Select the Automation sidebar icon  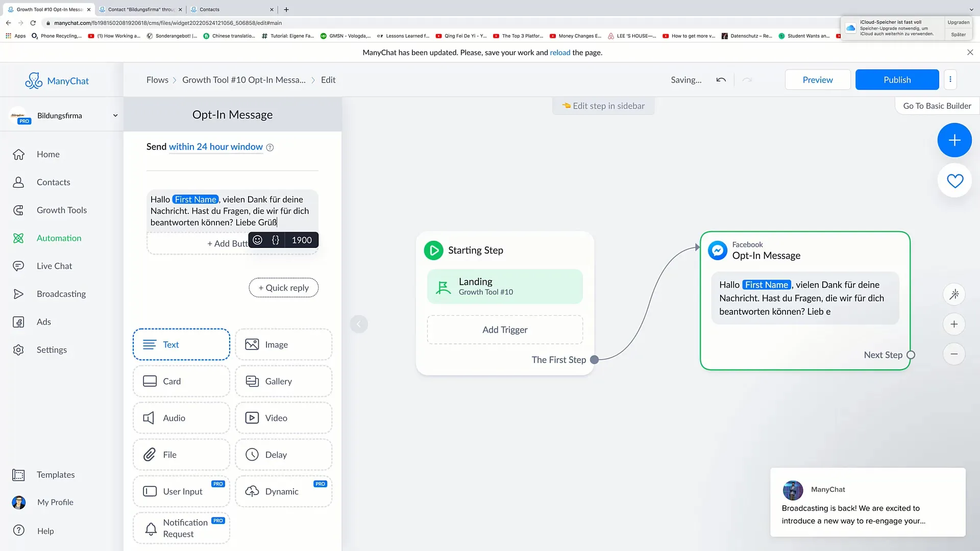pyautogui.click(x=19, y=238)
